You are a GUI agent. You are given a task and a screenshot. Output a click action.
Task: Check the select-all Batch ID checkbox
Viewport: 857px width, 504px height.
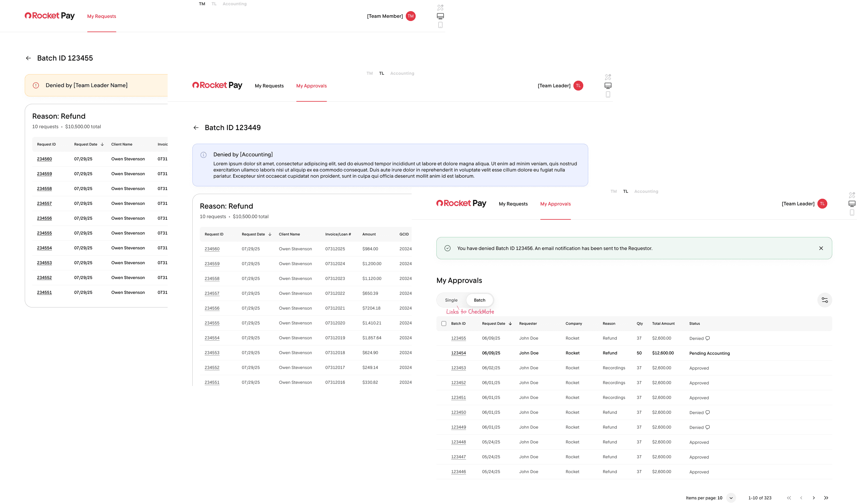click(x=443, y=324)
